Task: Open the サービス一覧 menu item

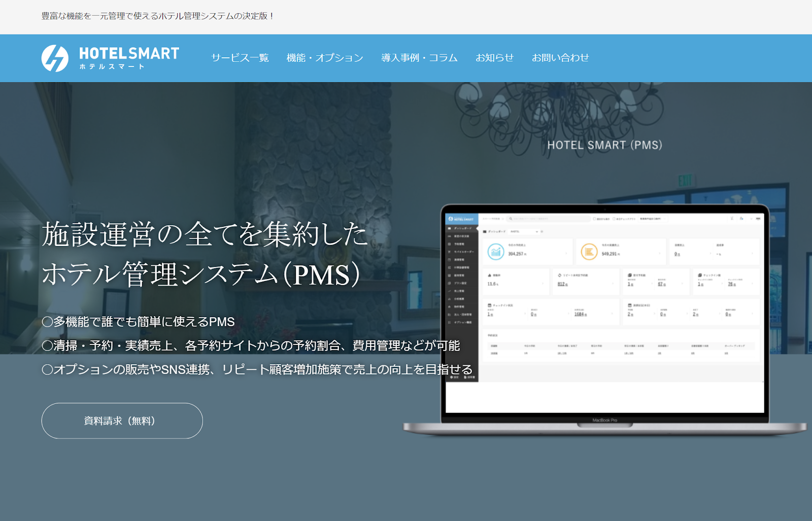Action: pyautogui.click(x=240, y=58)
